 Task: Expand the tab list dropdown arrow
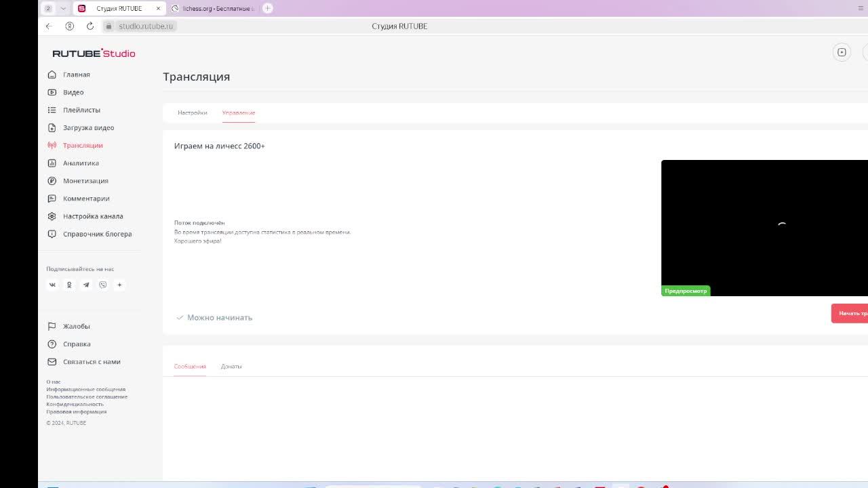pyautogui.click(x=63, y=8)
